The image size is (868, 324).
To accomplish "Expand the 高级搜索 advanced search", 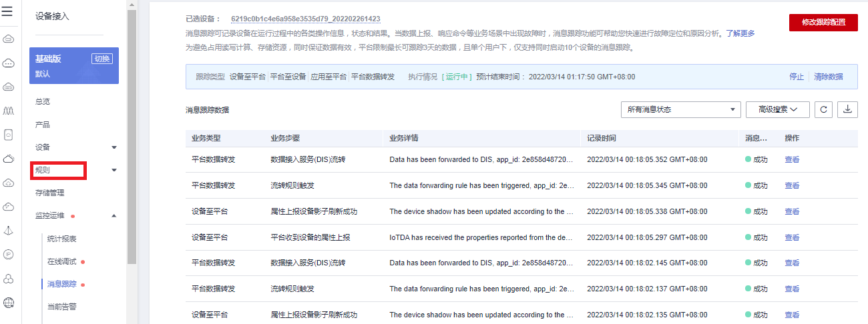I will tap(778, 109).
